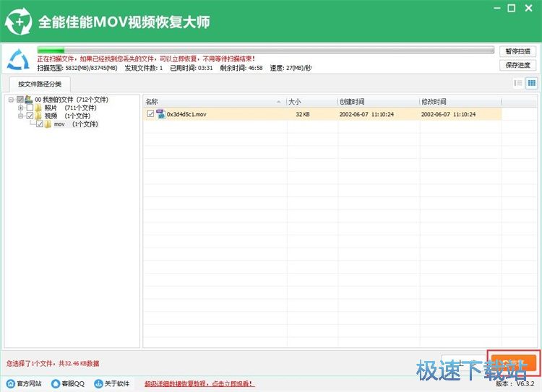Click the 照片 folder icon
The image size is (542, 392).
(x=38, y=108)
